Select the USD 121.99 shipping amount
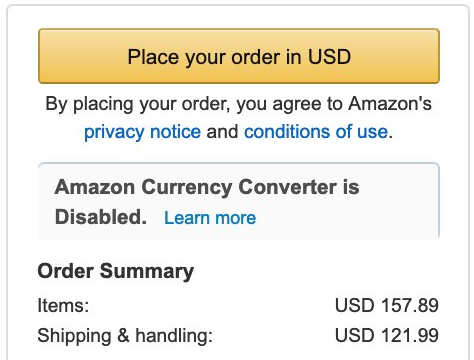 pos(387,335)
